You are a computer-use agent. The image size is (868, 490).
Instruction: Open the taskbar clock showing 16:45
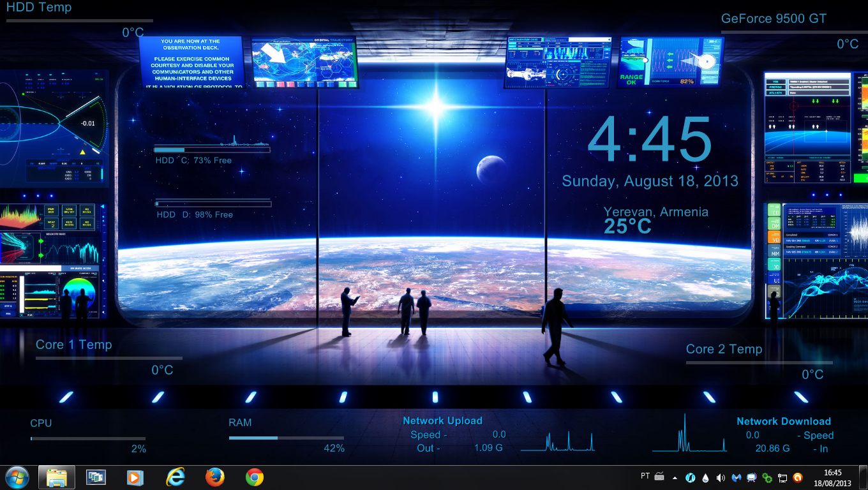coord(832,478)
